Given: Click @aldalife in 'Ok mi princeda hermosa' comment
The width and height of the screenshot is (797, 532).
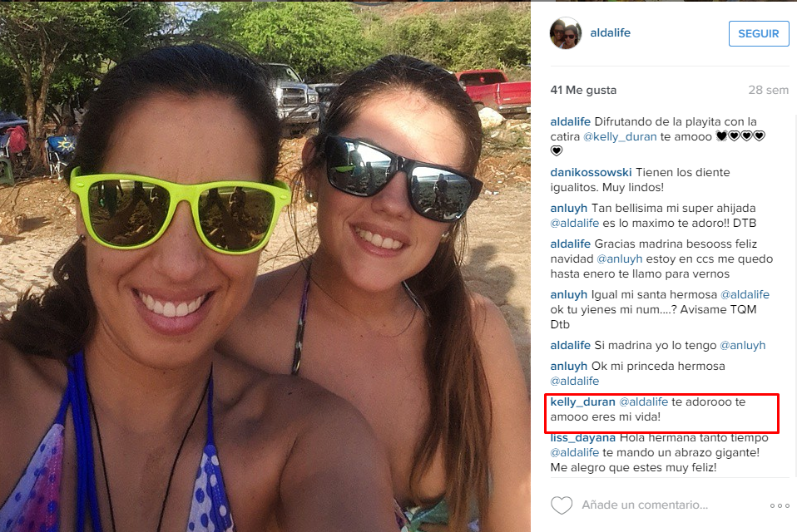Looking at the screenshot, I should [x=574, y=381].
